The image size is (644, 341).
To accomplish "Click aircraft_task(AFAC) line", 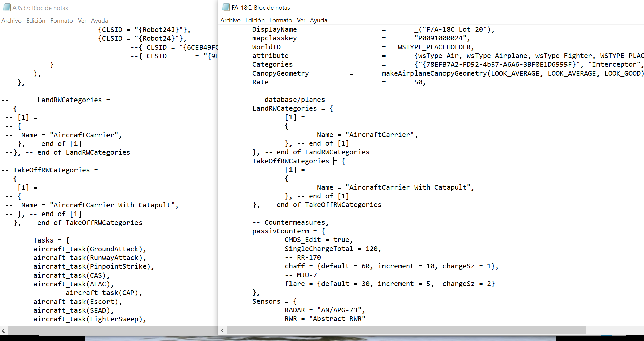I will [73, 284].
